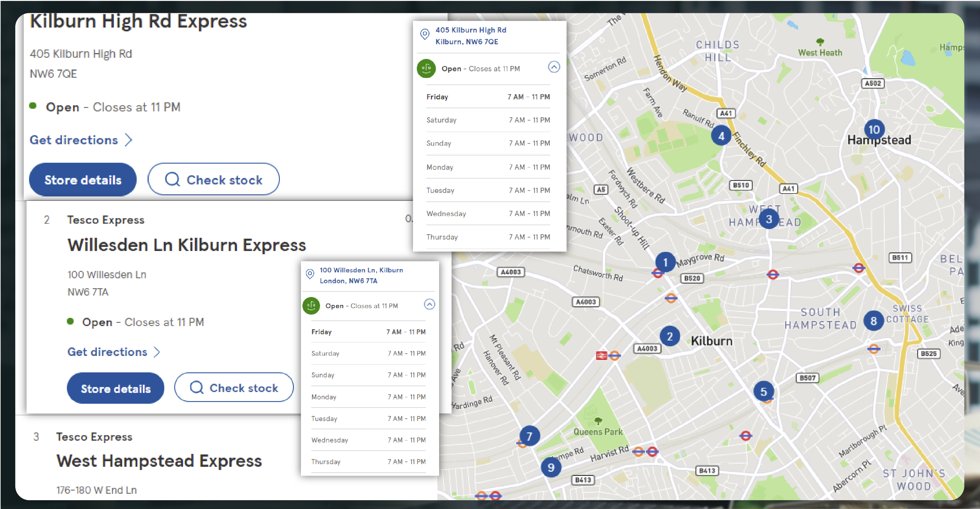Select the Willesden Ln Kilburn Express store title
Viewport: 980px width, 509px height.
[187, 245]
